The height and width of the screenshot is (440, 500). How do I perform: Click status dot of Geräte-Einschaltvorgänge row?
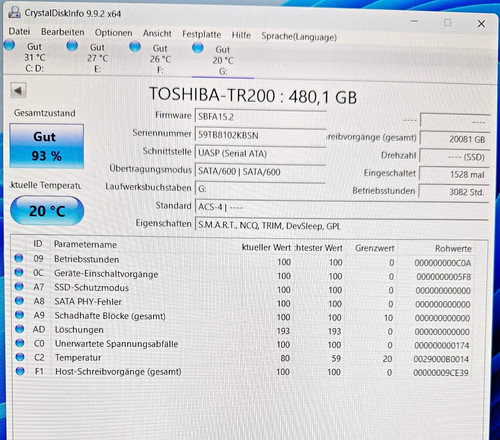[x=19, y=272]
